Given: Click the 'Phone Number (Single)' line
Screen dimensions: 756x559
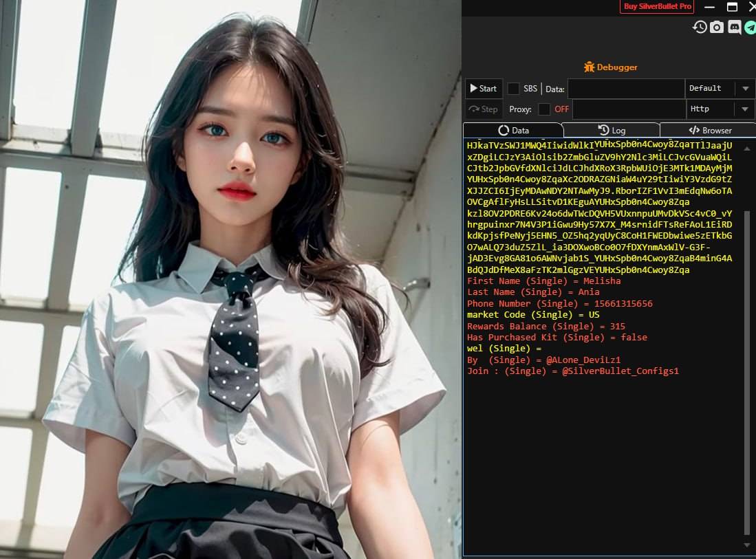Looking at the screenshot, I should point(560,304).
